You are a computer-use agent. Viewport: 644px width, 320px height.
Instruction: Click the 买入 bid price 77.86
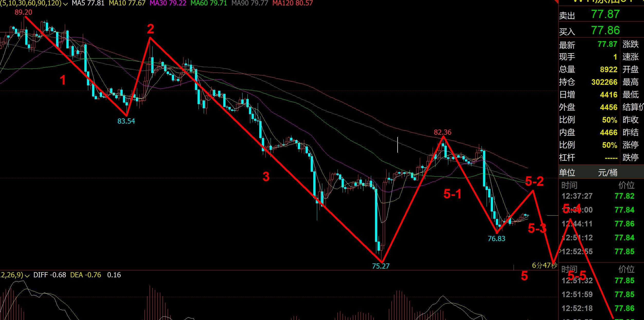click(x=605, y=30)
